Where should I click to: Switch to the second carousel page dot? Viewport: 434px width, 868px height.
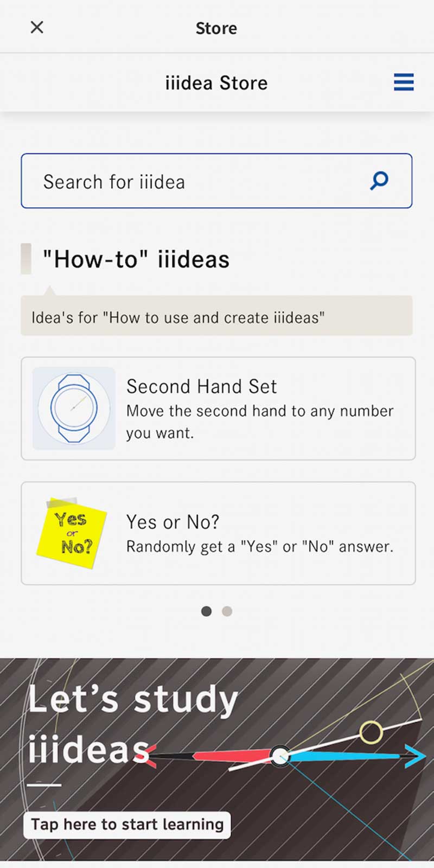click(x=227, y=611)
